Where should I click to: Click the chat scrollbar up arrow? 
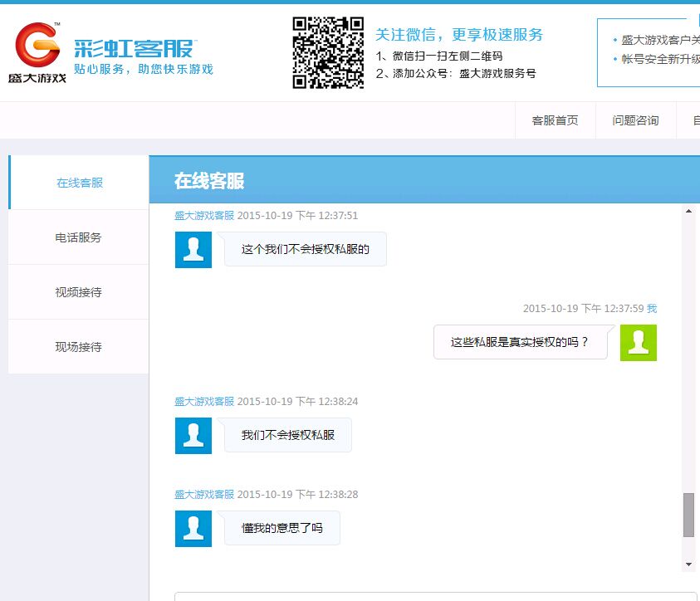688,212
